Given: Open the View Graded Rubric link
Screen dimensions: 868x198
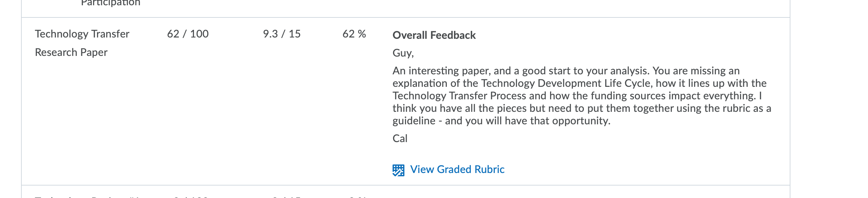Looking at the screenshot, I should point(457,169).
